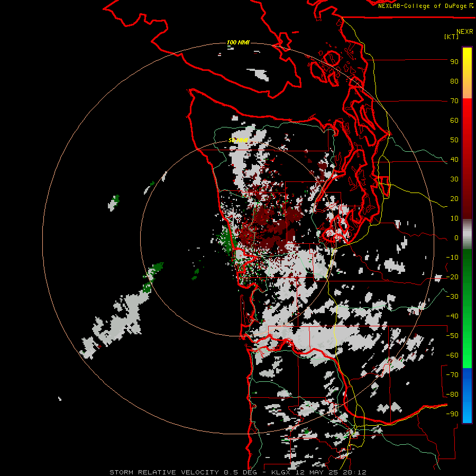This screenshot has width=476, height=476.
Task: Click the 60 value on the velocity scale
Action: [x=454, y=121]
